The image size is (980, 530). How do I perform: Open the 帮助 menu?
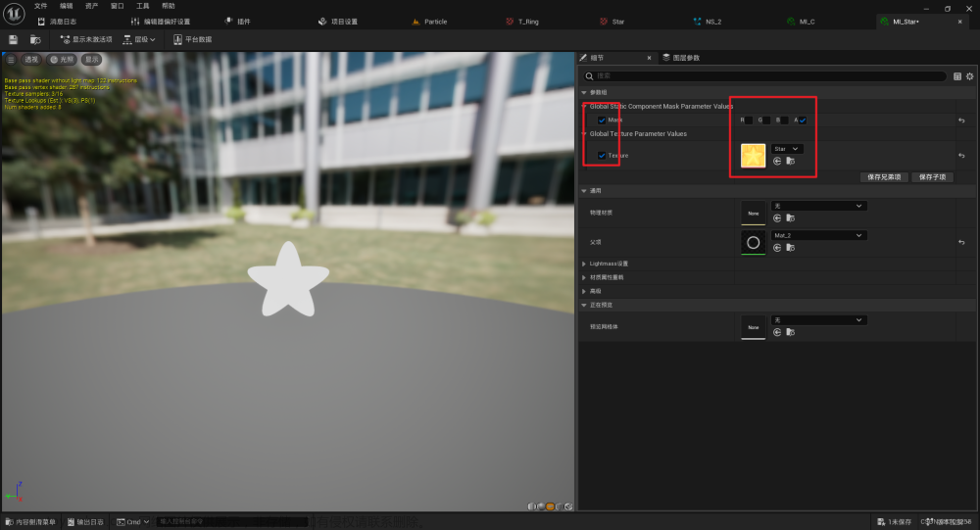pos(169,6)
